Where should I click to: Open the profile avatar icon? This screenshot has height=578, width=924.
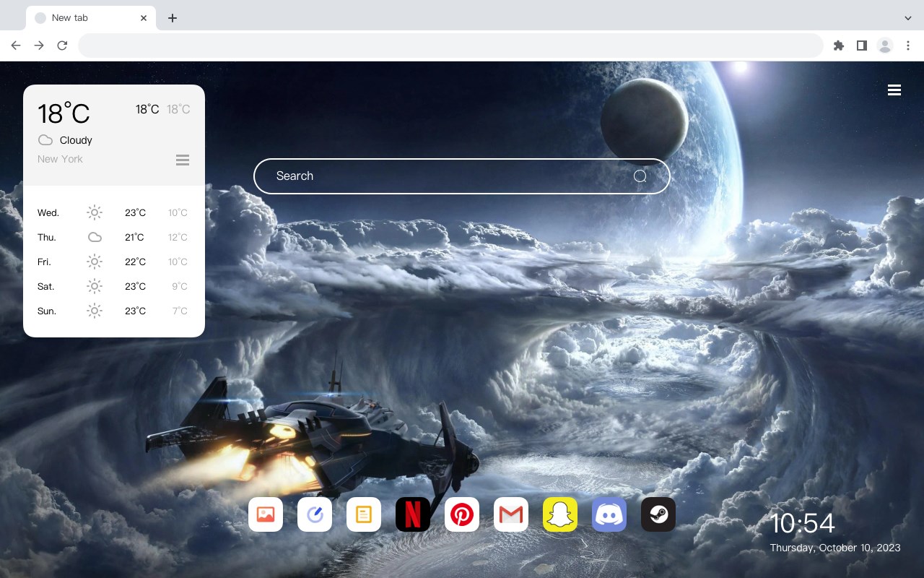(x=885, y=46)
